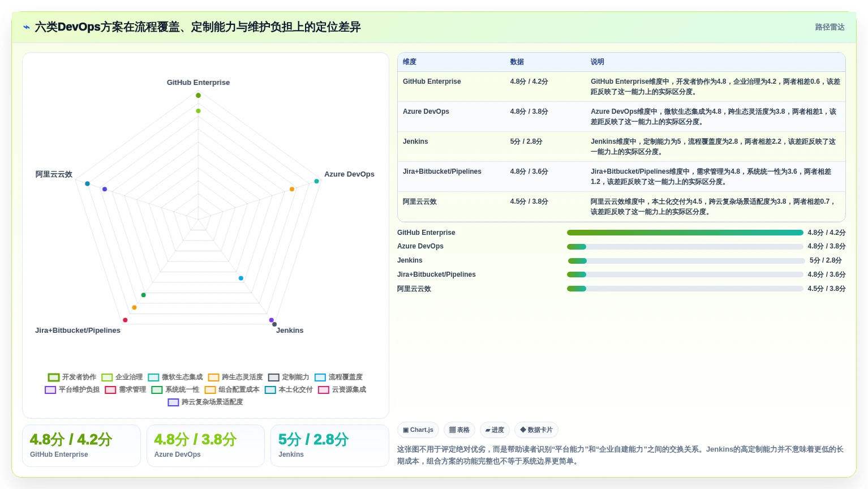Click the 5分 / 2.8分 table cell
Viewport: 868px width, 489px height.
point(526,141)
